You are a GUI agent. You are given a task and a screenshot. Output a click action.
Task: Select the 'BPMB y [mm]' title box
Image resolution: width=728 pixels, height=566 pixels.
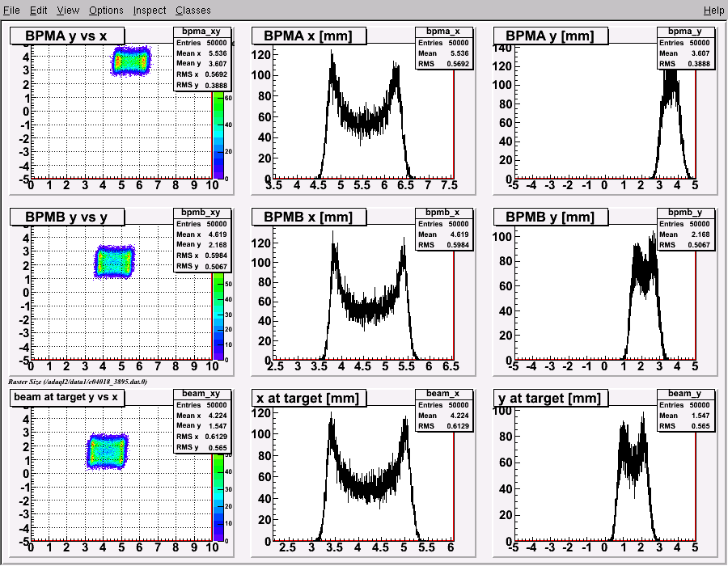click(551, 217)
